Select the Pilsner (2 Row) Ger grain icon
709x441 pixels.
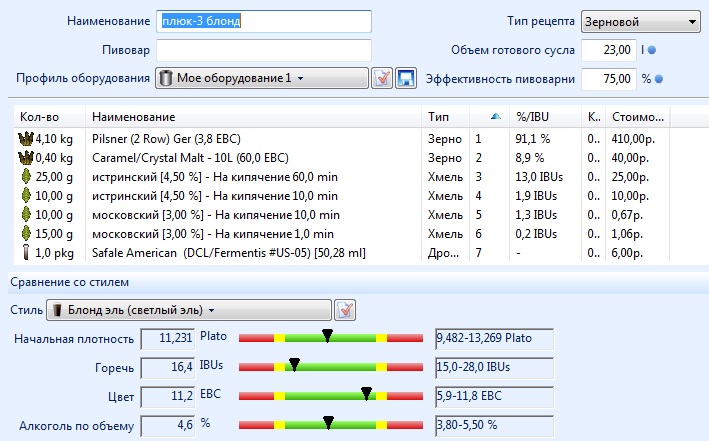26,139
